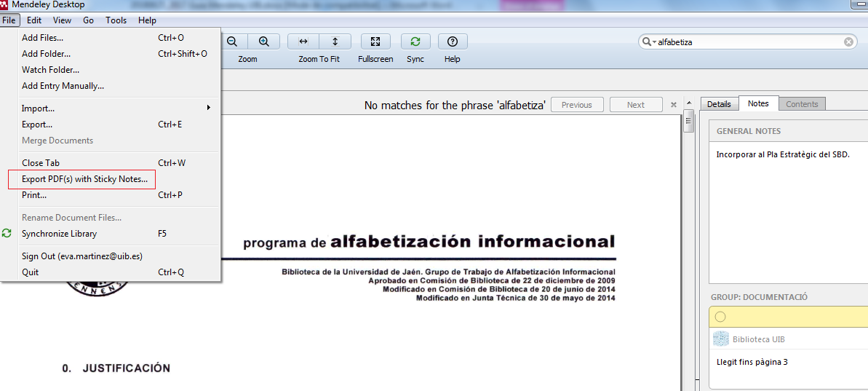The width and height of the screenshot is (868, 391).
Task: Click the Next match button
Action: [x=635, y=105]
